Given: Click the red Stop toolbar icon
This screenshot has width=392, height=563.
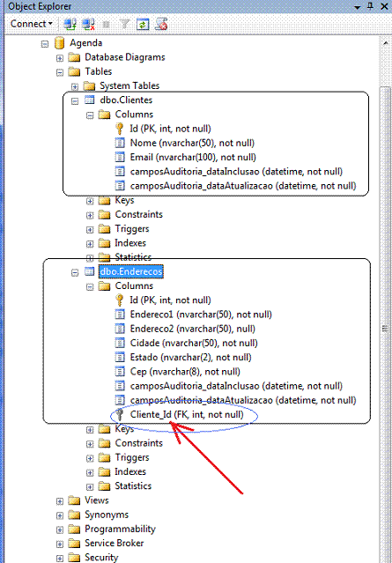Looking at the screenshot, I should [161, 24].
